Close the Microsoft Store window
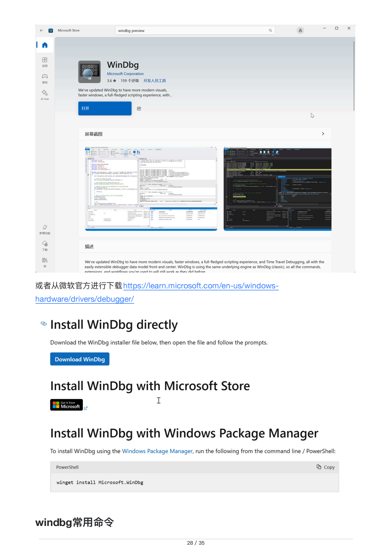 [349, 28]
